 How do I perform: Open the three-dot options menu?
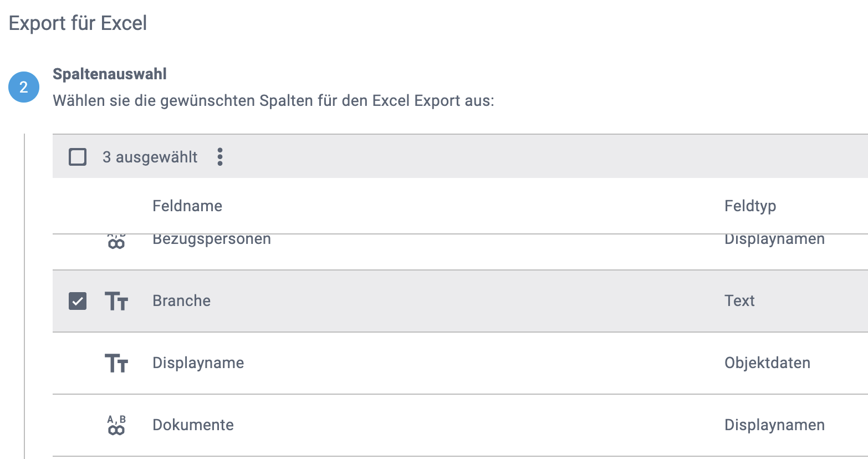coord(220,157)
